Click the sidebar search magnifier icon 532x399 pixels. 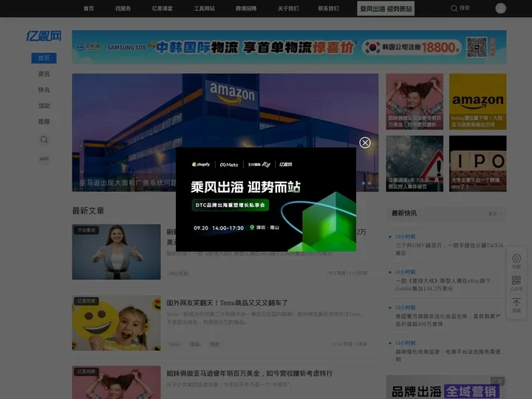(44, 140)
